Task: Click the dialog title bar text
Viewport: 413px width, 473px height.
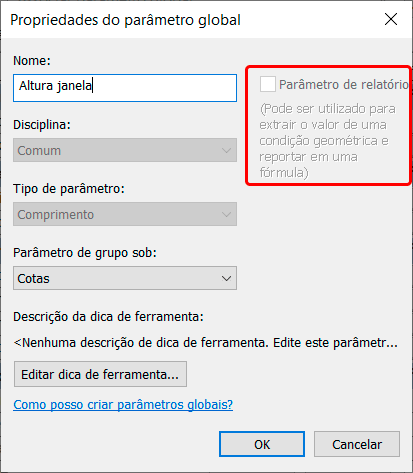Action: pos(125,20)
